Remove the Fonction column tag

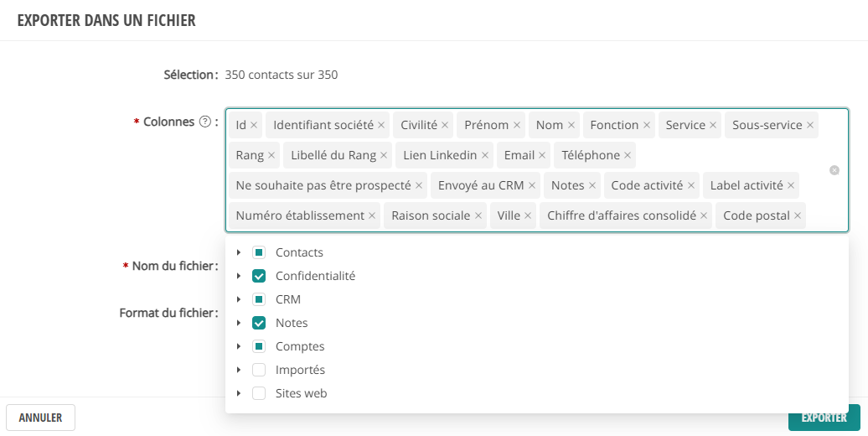[647, 125]
